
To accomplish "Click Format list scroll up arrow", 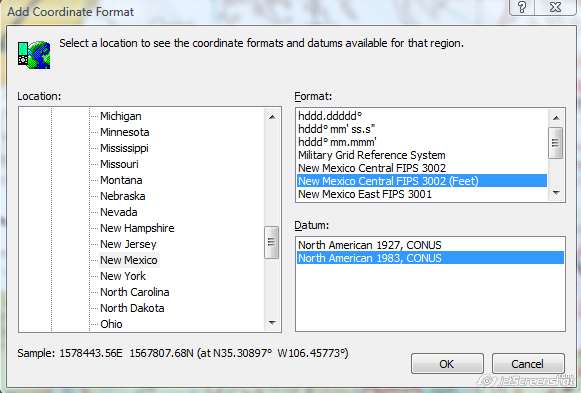I will pyautogui.click(x=556, y=118).
